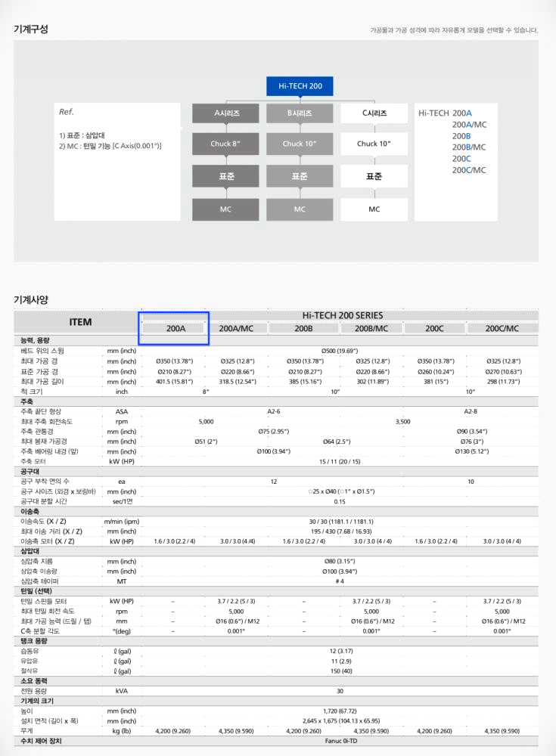556x756 pixels.
Task: Click the 표준 box under A시리즈
Action: click(225, 176)
